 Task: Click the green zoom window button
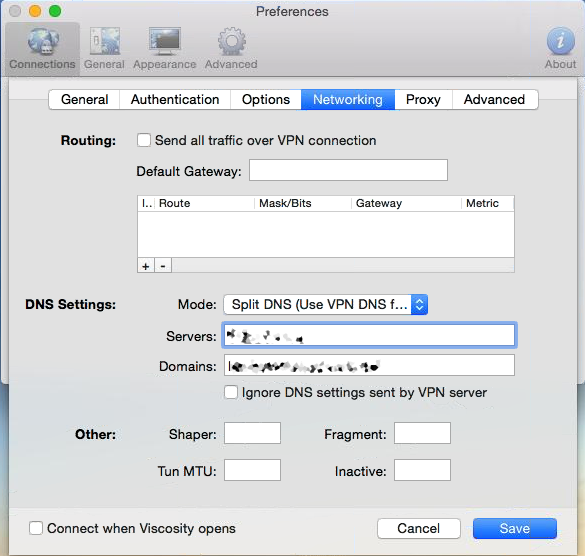(55, 11)
